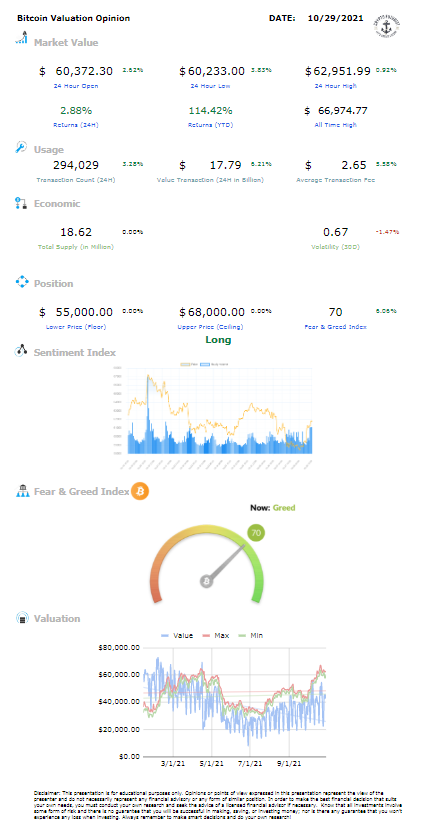The image size is (426, 839).
Task: Click the 10/29/2021 date value
Action: point(336,18)
